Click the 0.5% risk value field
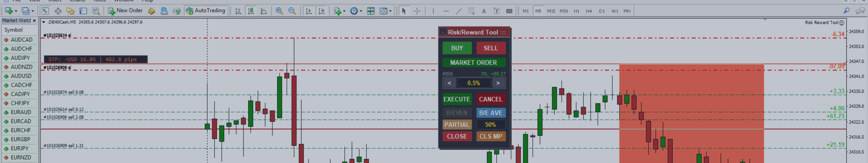The height and width of the screenshot is (163, 868). tap(474, 83)
